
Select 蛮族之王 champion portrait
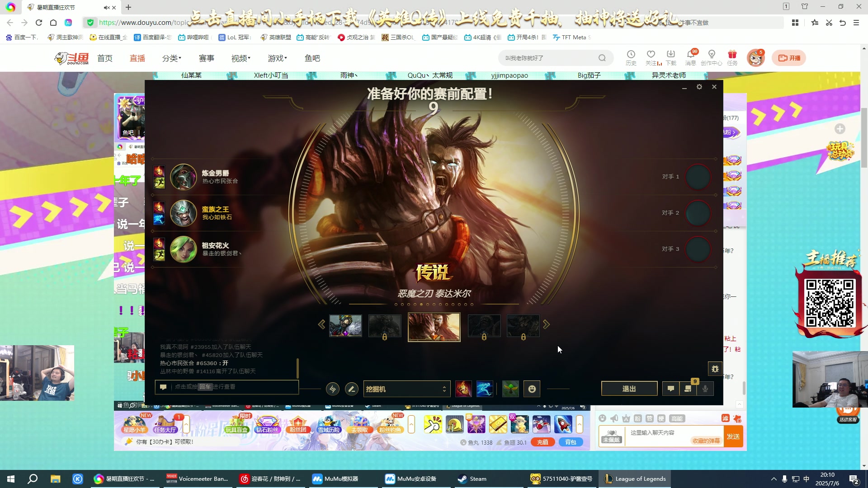tap(184, 213)
